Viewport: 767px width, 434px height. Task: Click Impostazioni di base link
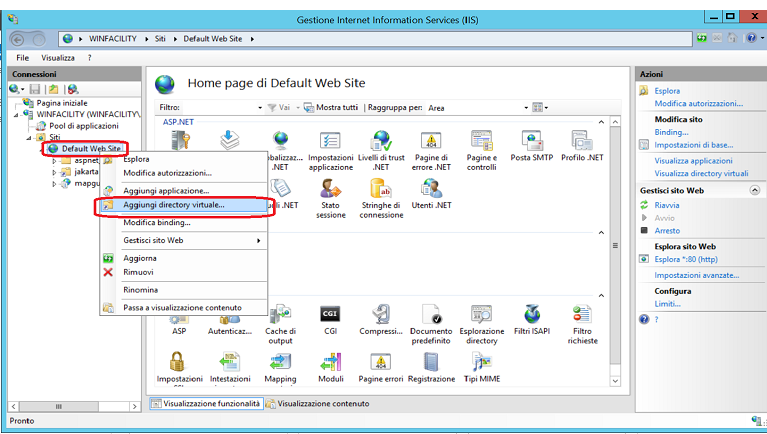pyautogui.click(x=694, y=145)
